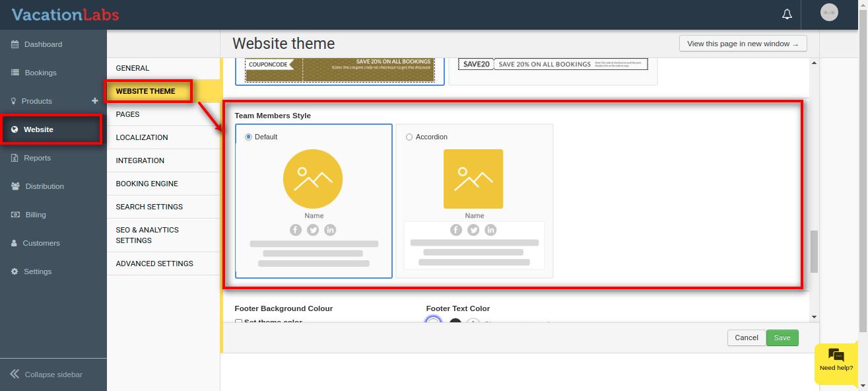Screen dimensions: 868x391
Task: Click the notification bell icon
Action: point(787,14)
